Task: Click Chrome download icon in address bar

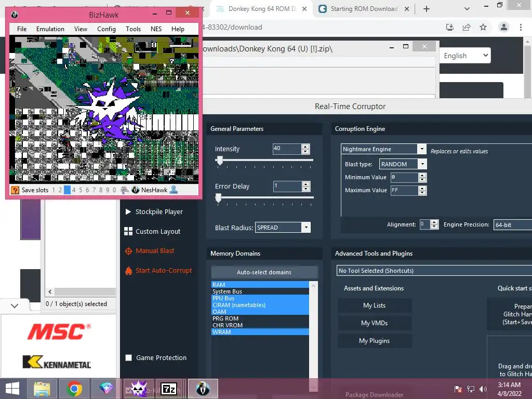Action: coord(450,27)
